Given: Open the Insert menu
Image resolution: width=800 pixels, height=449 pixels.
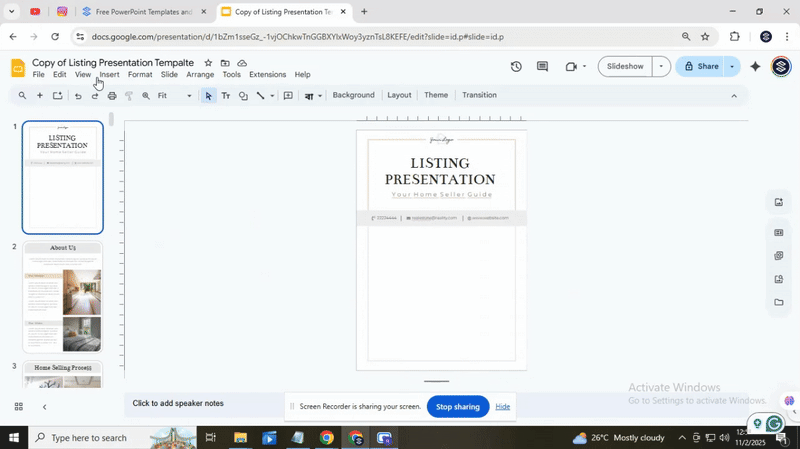Looking at the screenshot, I should 109,75.
